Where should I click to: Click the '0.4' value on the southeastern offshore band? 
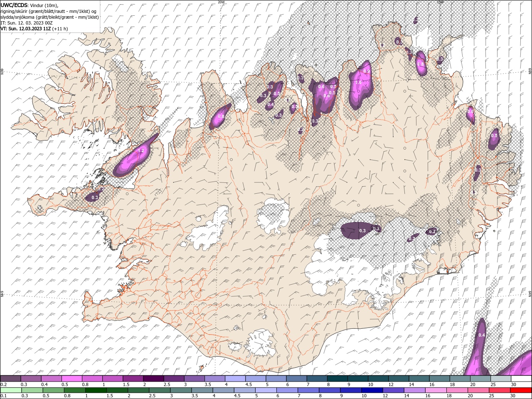tap(482, 335)
